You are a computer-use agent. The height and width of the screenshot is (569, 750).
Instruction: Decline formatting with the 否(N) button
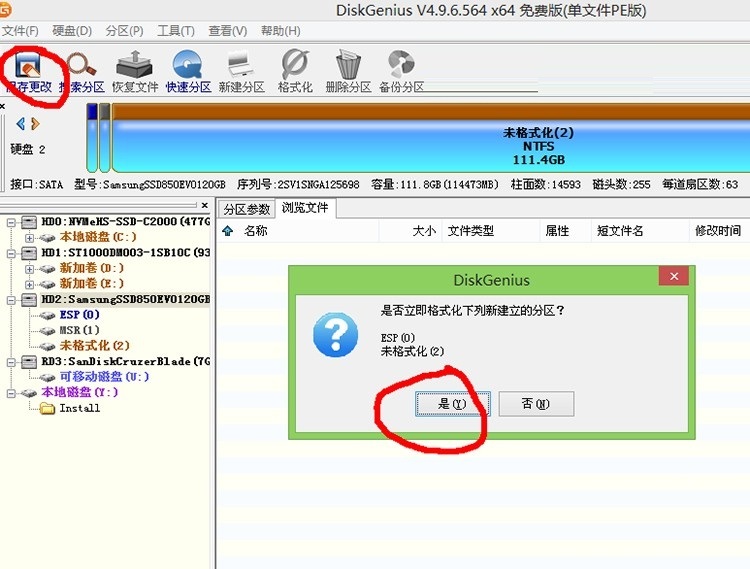click(536, 404)
